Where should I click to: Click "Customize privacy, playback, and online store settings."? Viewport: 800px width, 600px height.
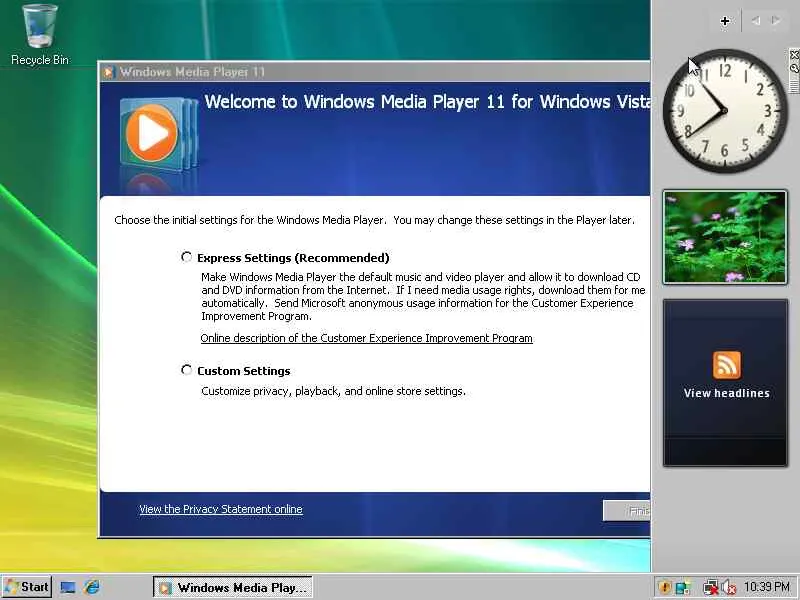click(x=333, y=391)
